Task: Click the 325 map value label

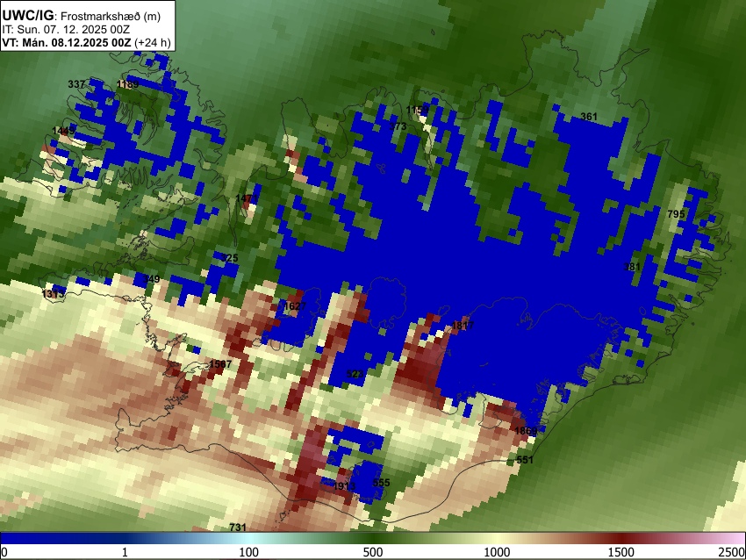Action: coord(229,258)
